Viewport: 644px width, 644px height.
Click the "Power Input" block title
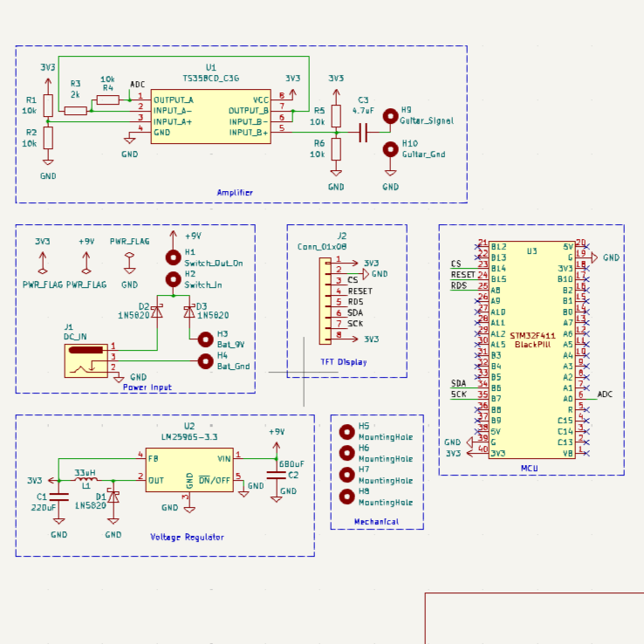(147, 387)
